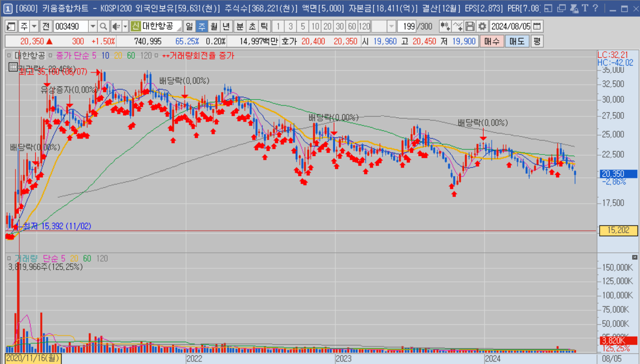Image resolution: width=640 pixels, height=364 pixels.
Task: Click the square marker before 대한항공 legend
Action: 8,55
